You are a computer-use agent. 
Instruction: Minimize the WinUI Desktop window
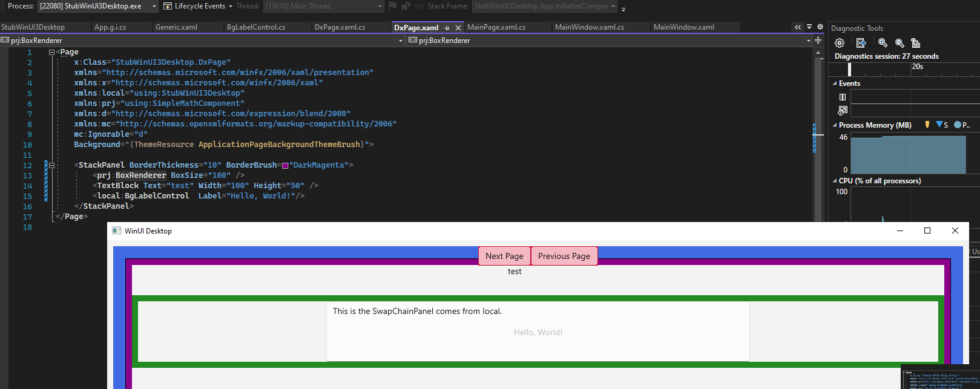[x=900, y=230]
